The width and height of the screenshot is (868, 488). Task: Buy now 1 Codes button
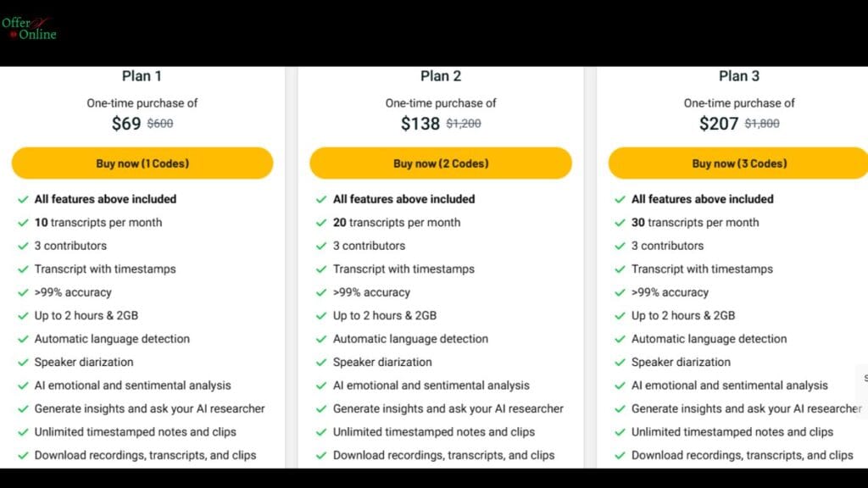(x=142, y=164)
